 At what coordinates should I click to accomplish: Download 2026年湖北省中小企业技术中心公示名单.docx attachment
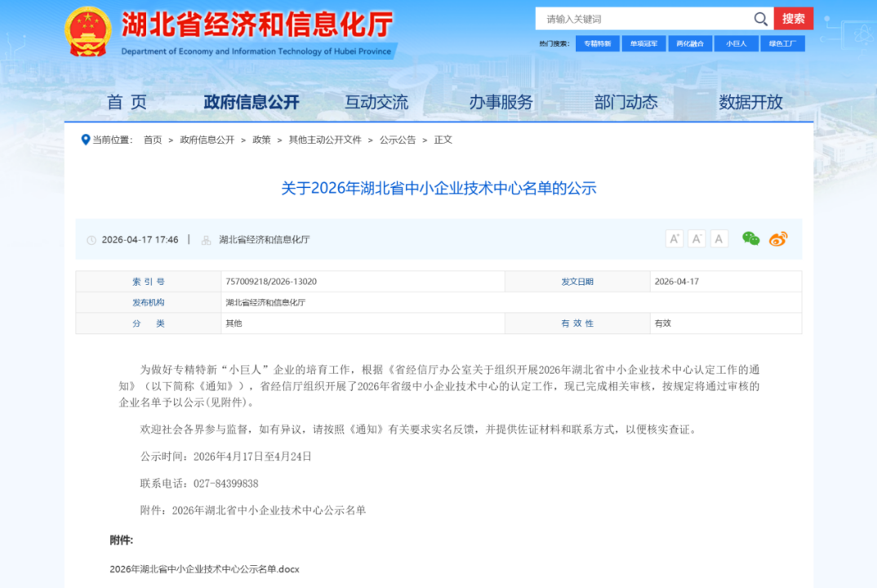tap(205, 568)
